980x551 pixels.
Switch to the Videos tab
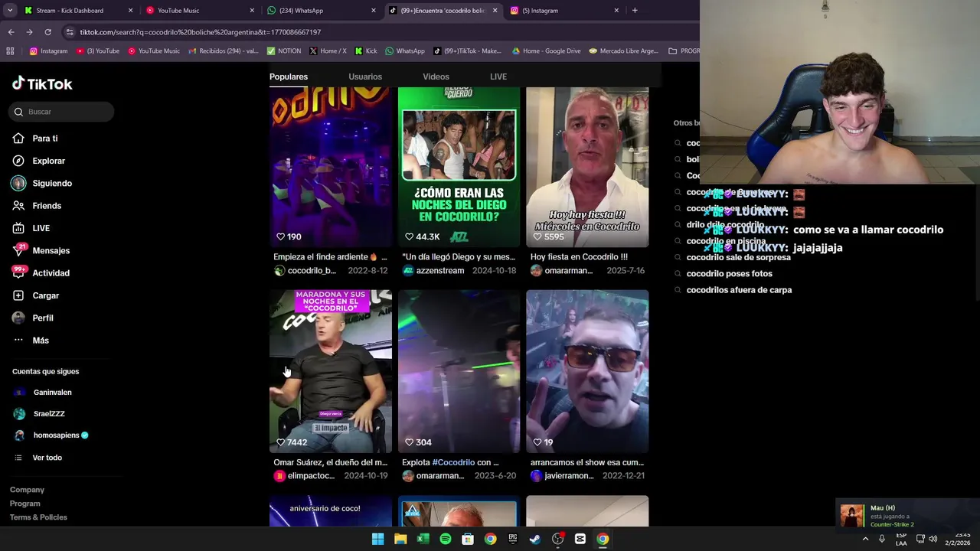436,77
